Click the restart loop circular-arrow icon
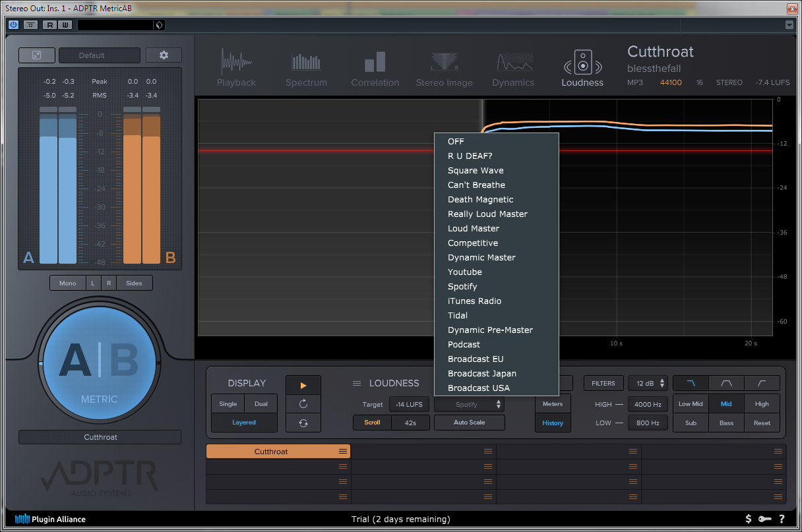 coord(303,404)
